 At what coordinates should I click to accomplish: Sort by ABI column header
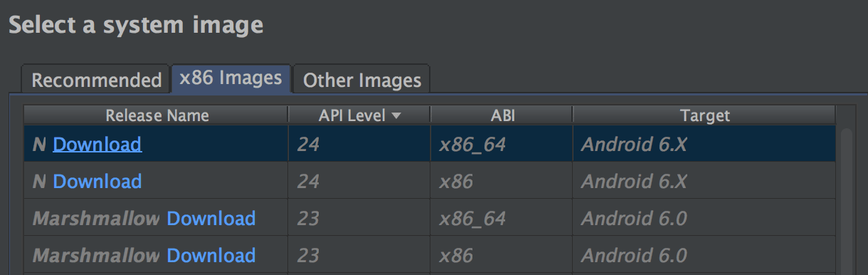[x=502, y=115]
